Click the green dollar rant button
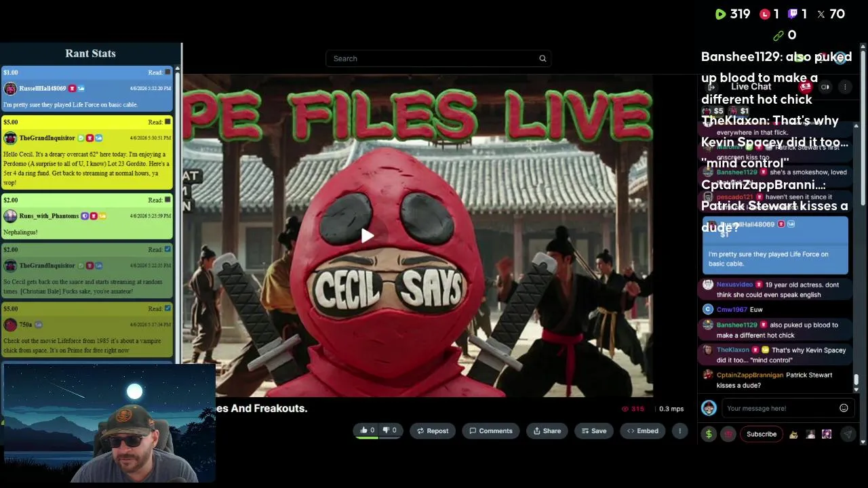 click(709, 434)
